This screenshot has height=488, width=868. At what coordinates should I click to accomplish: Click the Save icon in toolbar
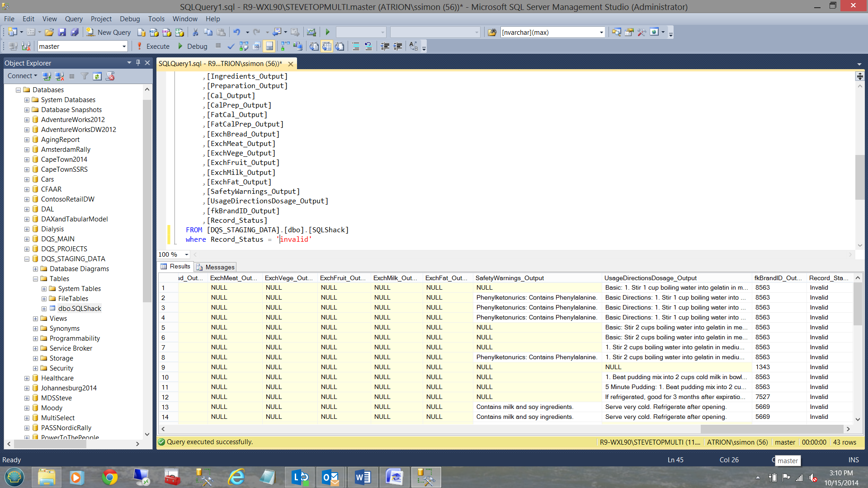coord(62,32)
